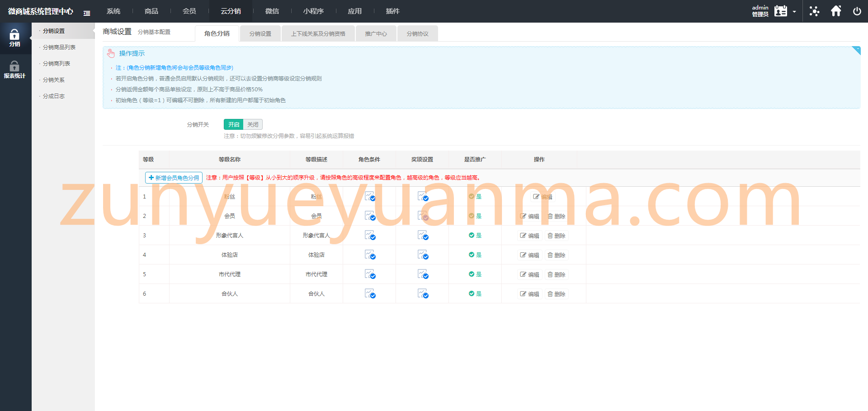Open 角色条件 icon for the 粉丝 row
868x411 pixels.
tap(370, 196)
